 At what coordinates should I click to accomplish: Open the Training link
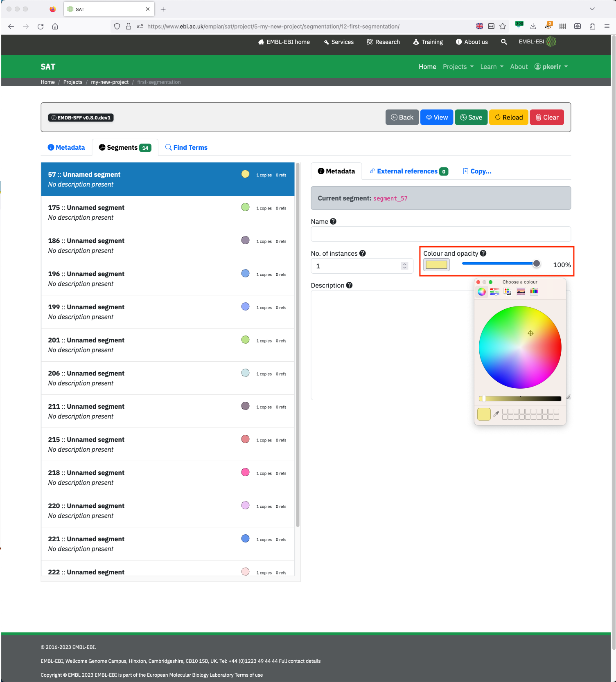point(428,42)
